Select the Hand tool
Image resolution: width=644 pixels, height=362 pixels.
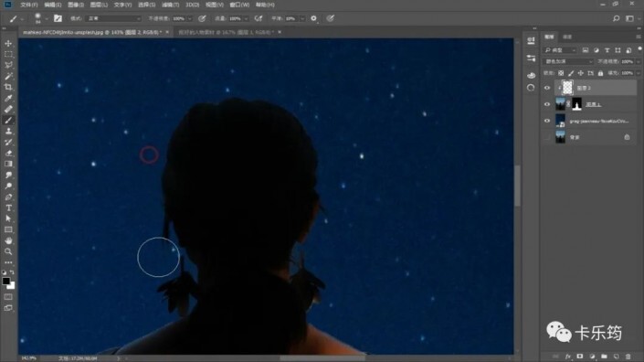(x=8, y=240)
